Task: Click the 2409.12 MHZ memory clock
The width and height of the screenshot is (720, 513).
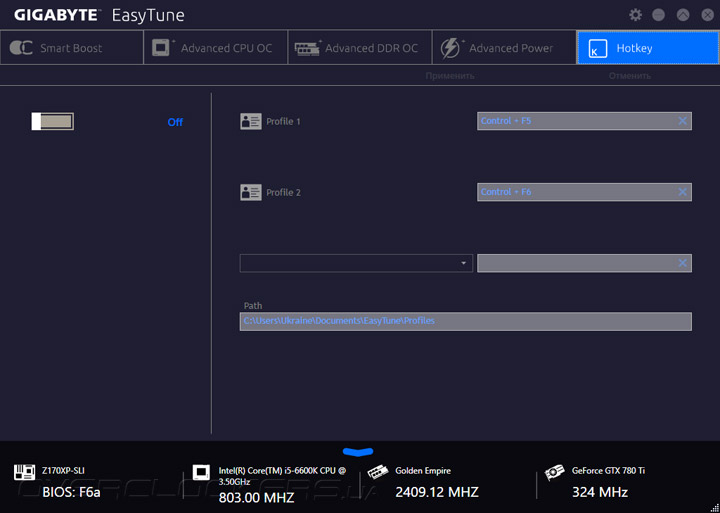Action: pyautogui.click(x=437, y=492)
